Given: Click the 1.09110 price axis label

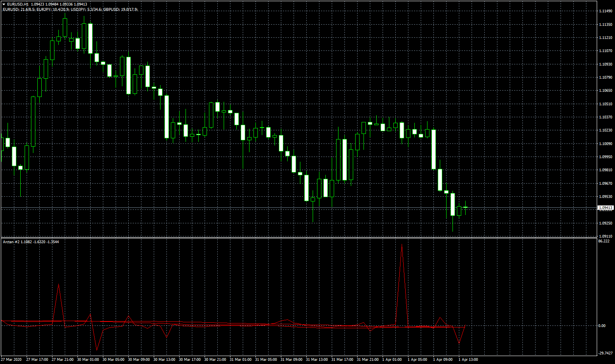Looking at the screenshot, I should tap(605, 236).
